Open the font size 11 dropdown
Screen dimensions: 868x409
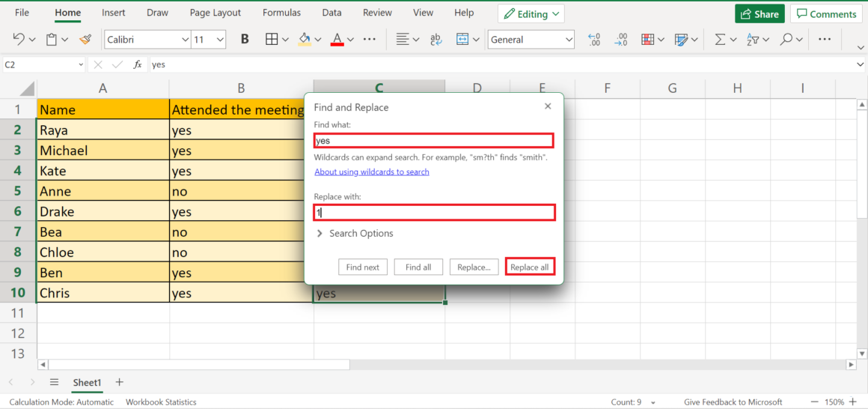[x=220, y=40]
